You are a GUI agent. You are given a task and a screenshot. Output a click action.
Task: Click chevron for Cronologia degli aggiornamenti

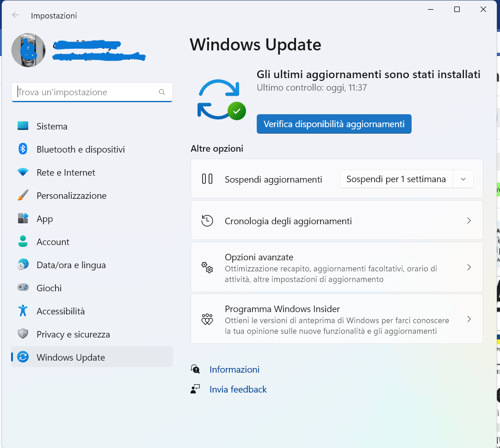click(x=469, y=221)
